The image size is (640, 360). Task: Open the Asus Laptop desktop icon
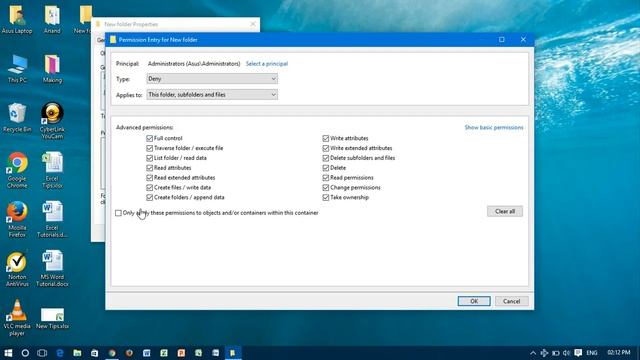(x=17, y=19)
